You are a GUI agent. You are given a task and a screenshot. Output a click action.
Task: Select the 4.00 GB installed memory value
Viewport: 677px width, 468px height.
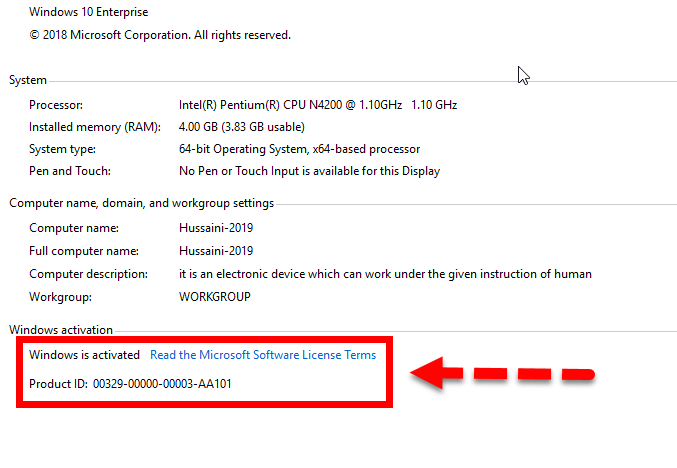tap(240, 127)
